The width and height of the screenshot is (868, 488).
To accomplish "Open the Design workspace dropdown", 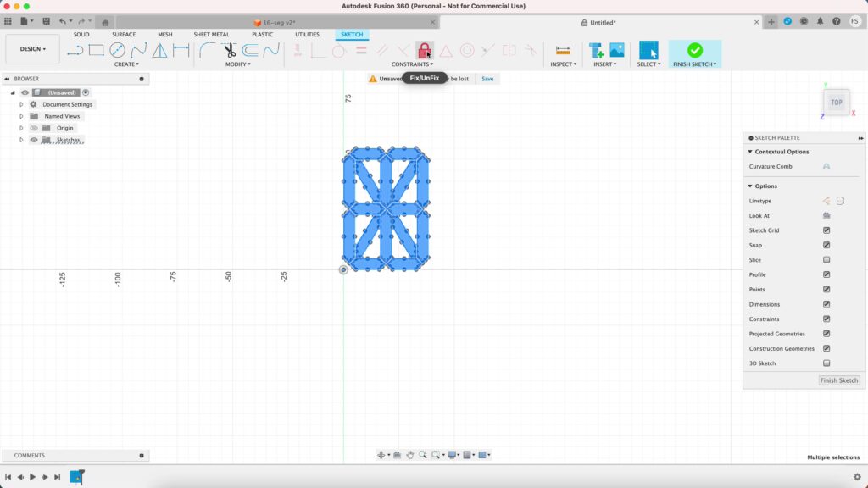I will [33, 49].
